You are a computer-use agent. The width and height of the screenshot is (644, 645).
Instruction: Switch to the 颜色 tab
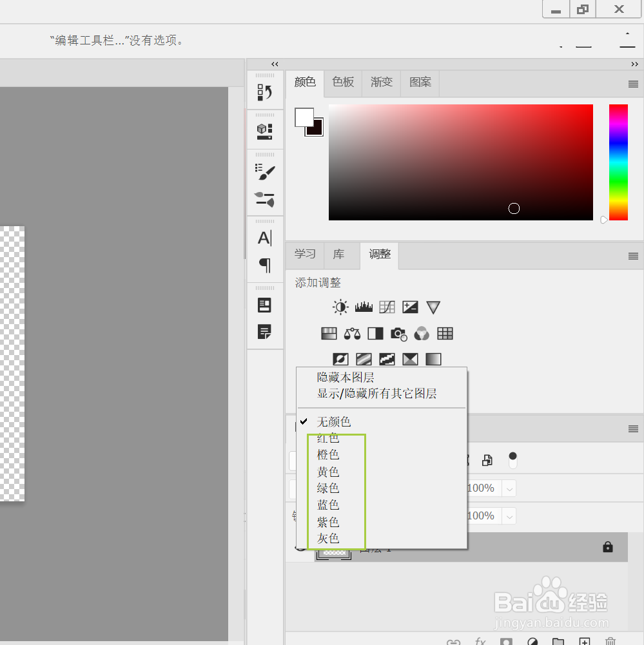(305, 82)
